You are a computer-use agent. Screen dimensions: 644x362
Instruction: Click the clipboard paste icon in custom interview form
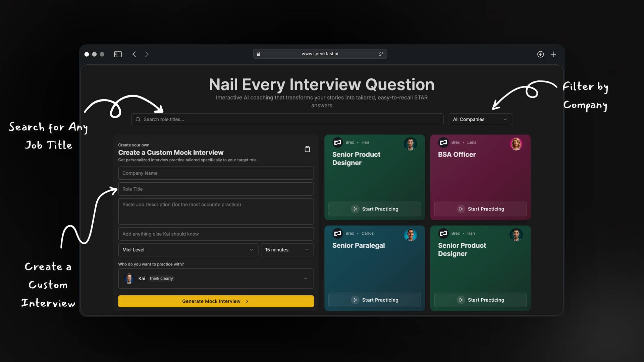(x=307, y=149)
